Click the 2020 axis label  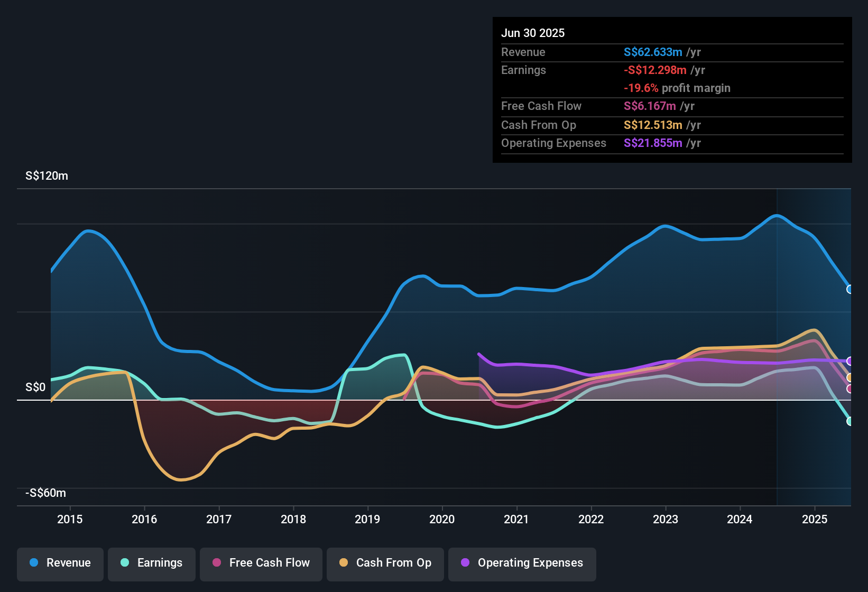442,520
